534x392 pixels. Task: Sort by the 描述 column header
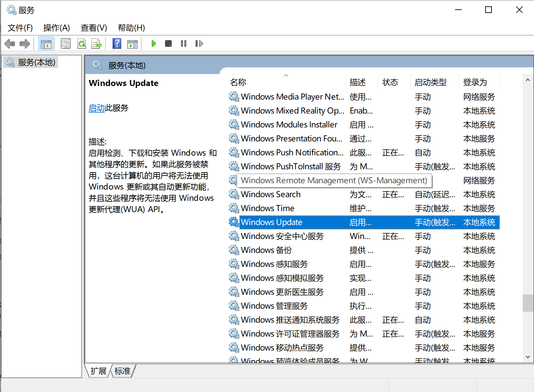[x=362, y=82]
